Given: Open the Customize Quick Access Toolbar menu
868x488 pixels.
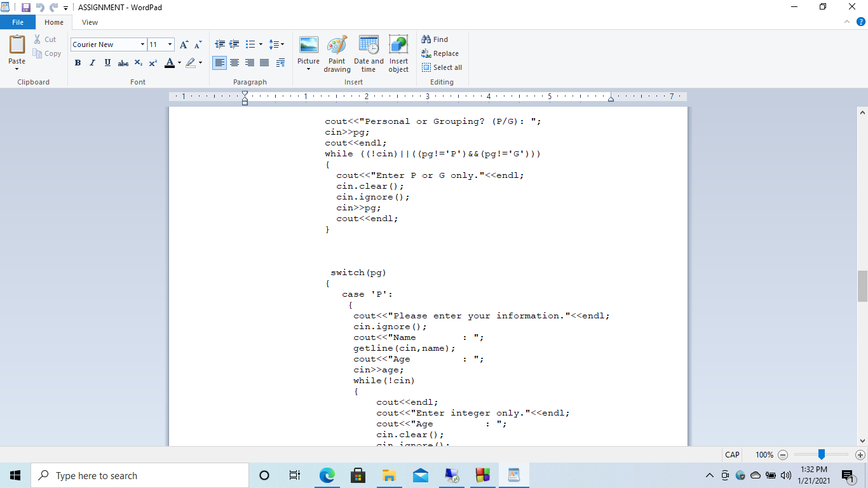Looking at the screenshot, I should 65,8.
